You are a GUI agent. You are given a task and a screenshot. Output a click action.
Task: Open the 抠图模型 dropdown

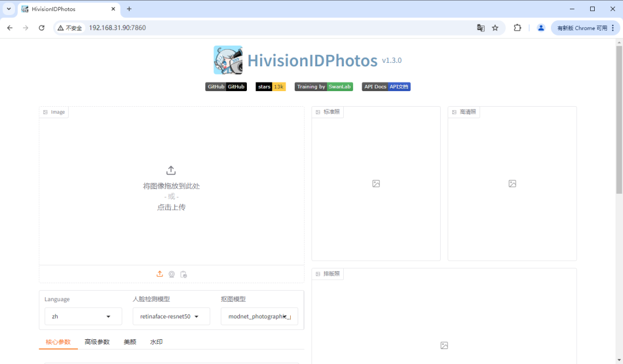[x=260, y=316]
